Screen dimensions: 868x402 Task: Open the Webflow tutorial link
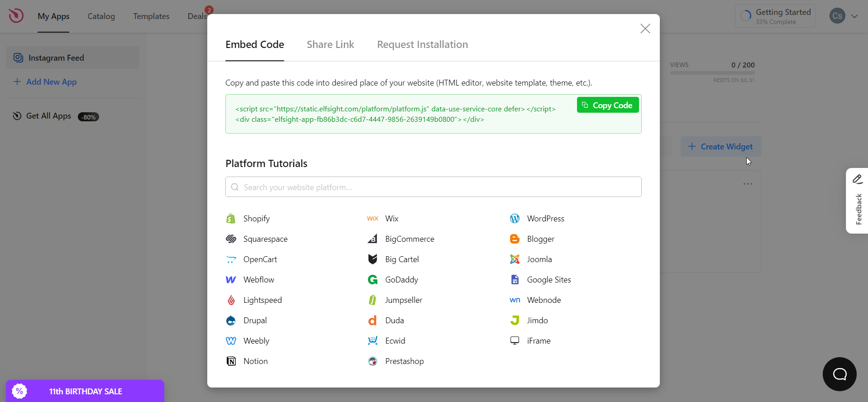tap(259, 280)
